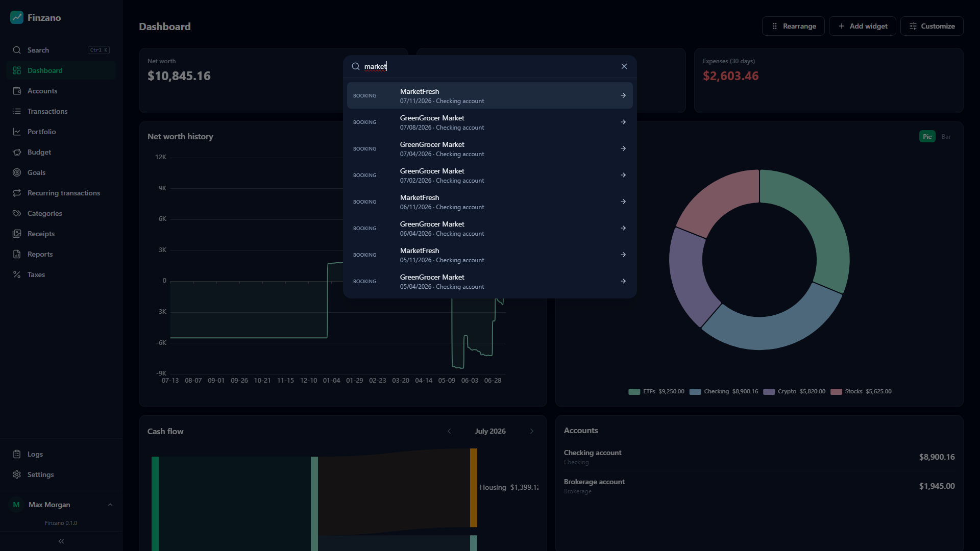Image resolution: width=980 pixels, height=551 pixels.
Task: Collapse sidebar with double chevron
Action: (x=61, y=541)
